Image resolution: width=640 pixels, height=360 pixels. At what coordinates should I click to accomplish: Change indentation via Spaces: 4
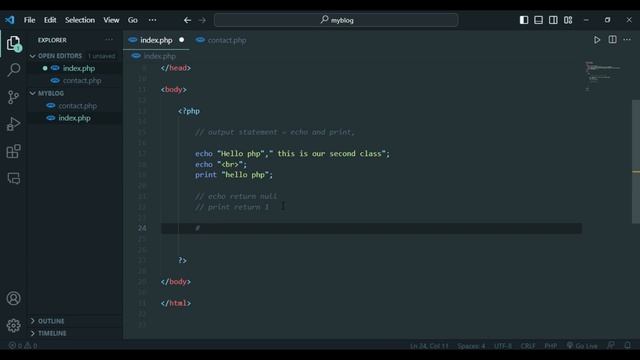(x=471, y=346)
